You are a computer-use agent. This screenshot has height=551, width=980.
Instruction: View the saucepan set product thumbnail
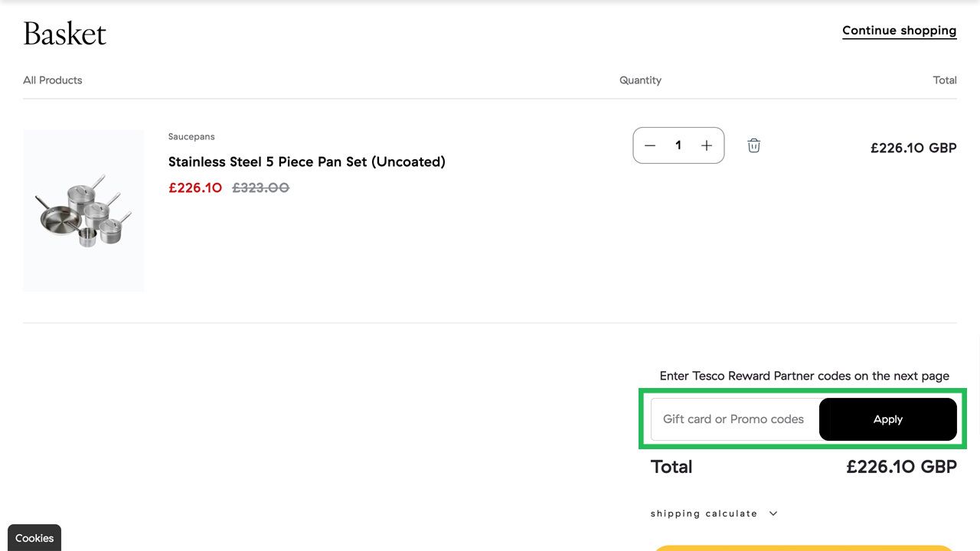point(83,210)
